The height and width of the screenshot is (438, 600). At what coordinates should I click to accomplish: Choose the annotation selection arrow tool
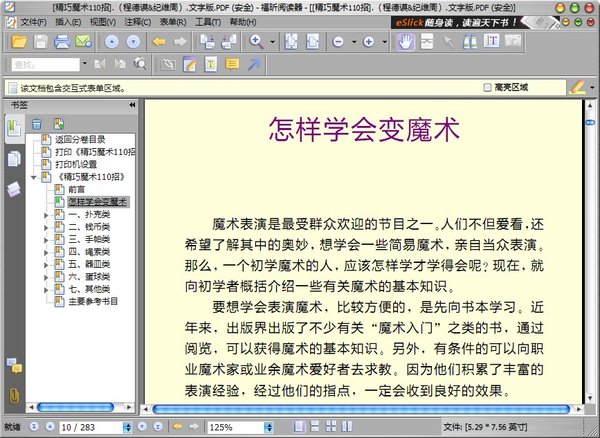click(x=448, y=42)
